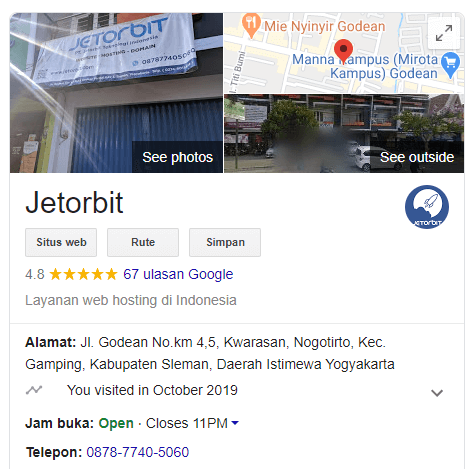Click the Jetorbit banner storefront photo

click(x=116, y=93)
